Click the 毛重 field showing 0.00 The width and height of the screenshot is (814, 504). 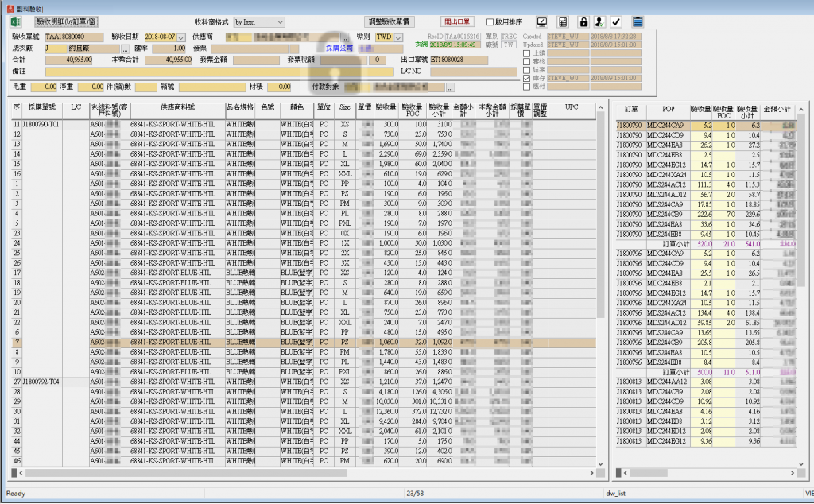coord(44,87)
